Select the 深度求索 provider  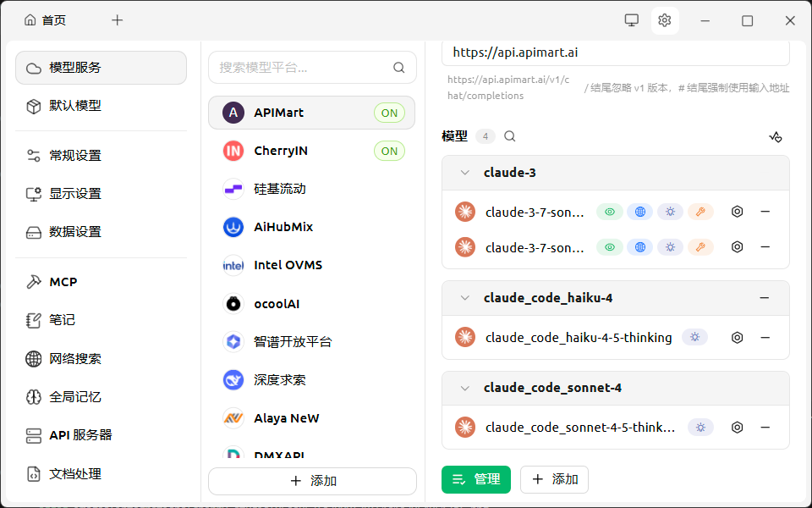pyautogui.click(x=312, y=380)
